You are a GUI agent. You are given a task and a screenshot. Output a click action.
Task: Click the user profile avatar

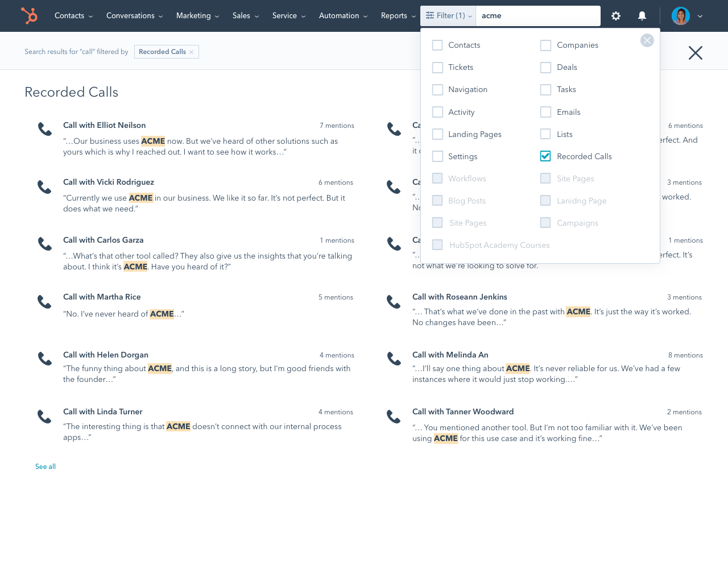point(681,16)
